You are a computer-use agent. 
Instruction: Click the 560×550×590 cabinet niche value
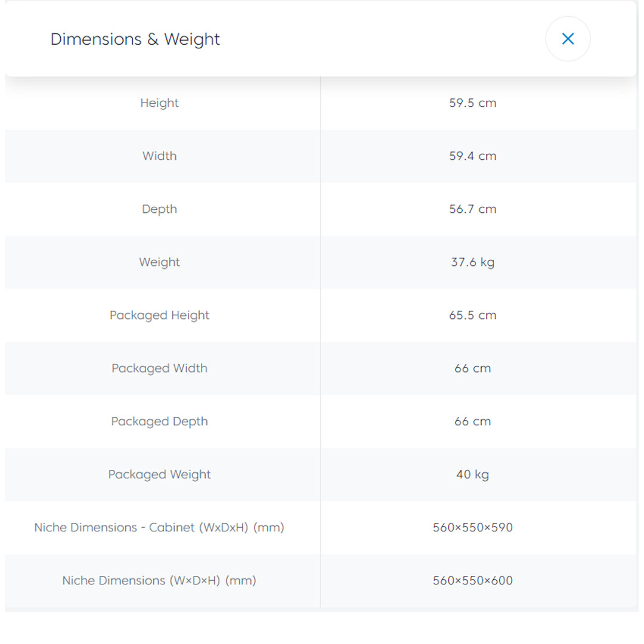pos(472,527)
